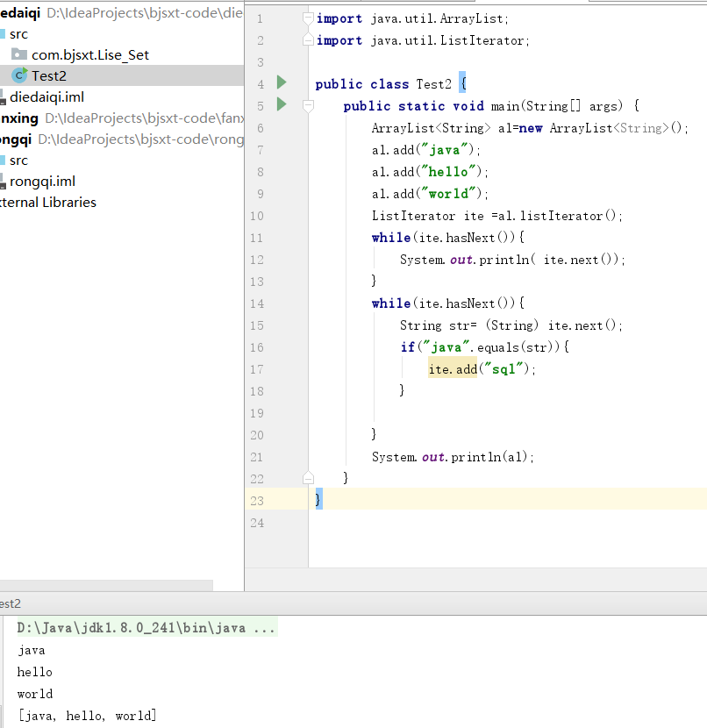
Task: Click line number 17 in the gutter
Action: point(257,370)
